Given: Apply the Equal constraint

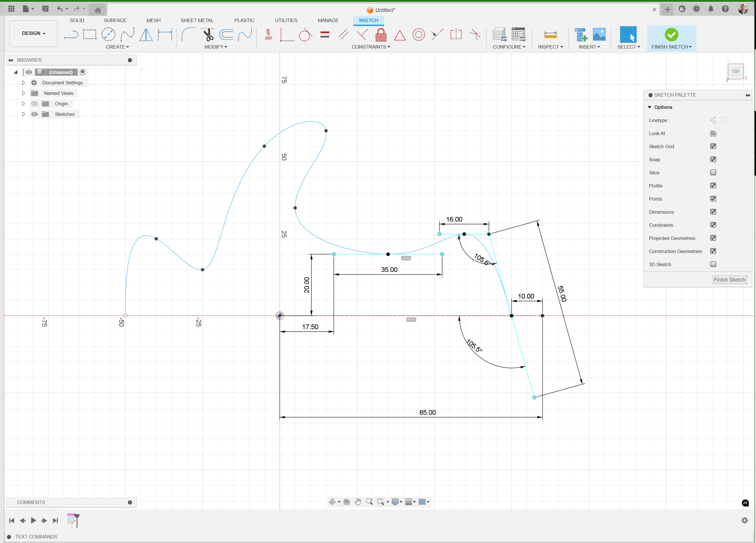Looking at the screenshot, I should (324, 34).
